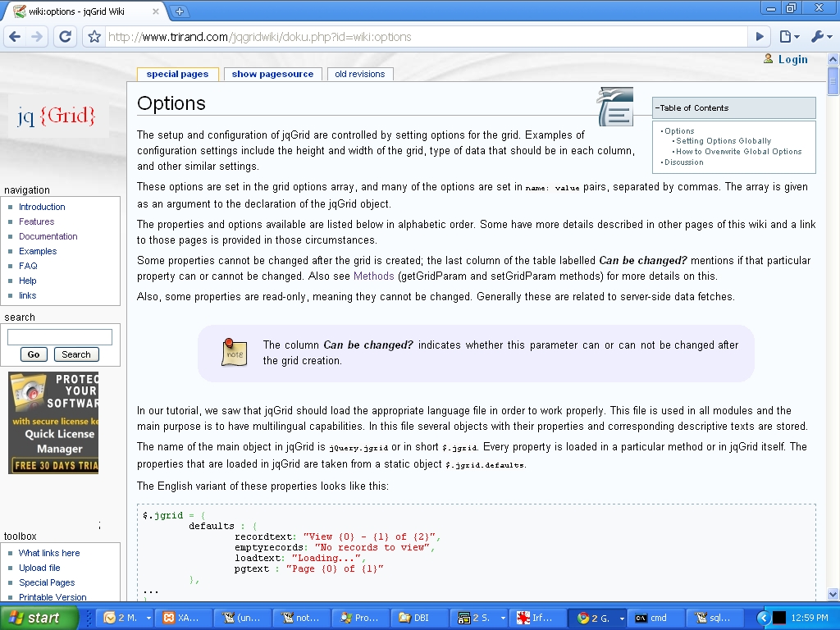This screenshot has height=630, width=840.
Task: Open Upload file in toolbox
Action: coord(39,568)
